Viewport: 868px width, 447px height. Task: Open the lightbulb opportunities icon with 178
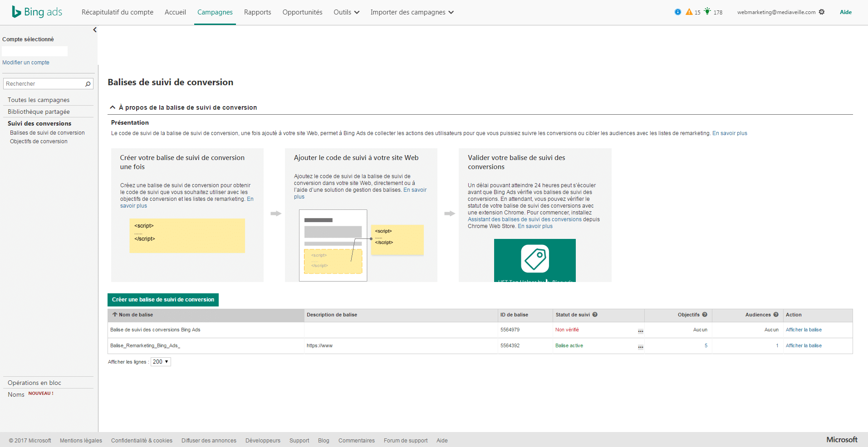[x=707, y=11]
